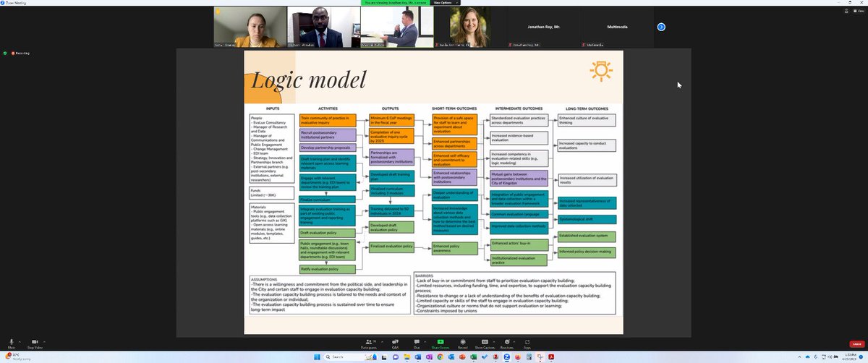The height and width of the screenshot is (363, 868).
Task: Open the Participants panel
Action: point(369,343)
